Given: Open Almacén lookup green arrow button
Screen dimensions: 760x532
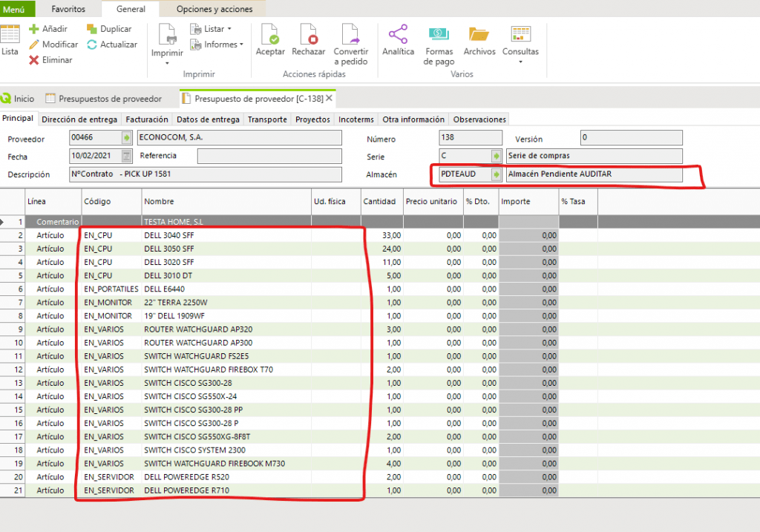Looking at the screenshot, I should [x=497, y=174].
